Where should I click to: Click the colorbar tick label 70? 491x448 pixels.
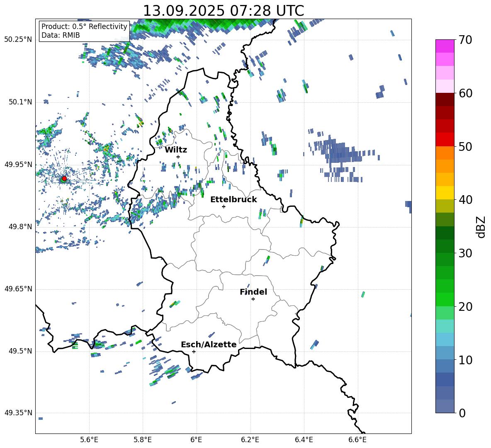coord(465,40)
